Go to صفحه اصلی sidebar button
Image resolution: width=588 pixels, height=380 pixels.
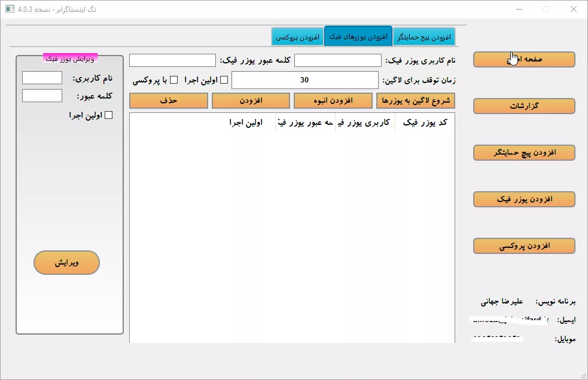524,60
